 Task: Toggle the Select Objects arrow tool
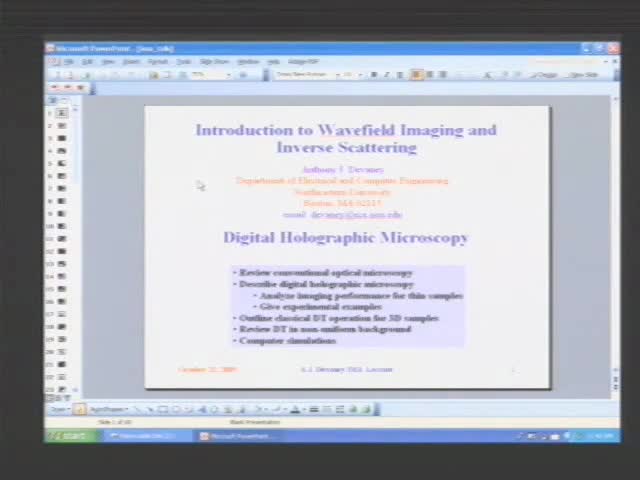tap(80, 409)
